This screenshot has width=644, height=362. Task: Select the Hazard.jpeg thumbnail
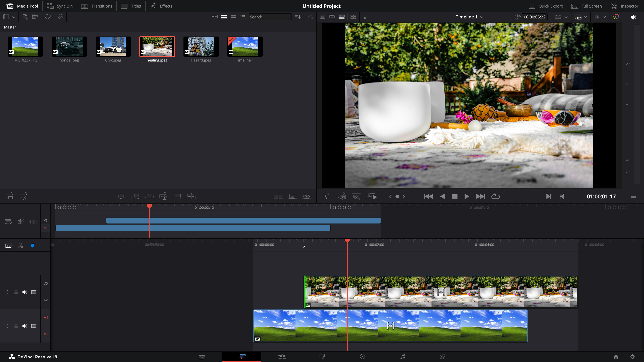click(x=201, y=47)
